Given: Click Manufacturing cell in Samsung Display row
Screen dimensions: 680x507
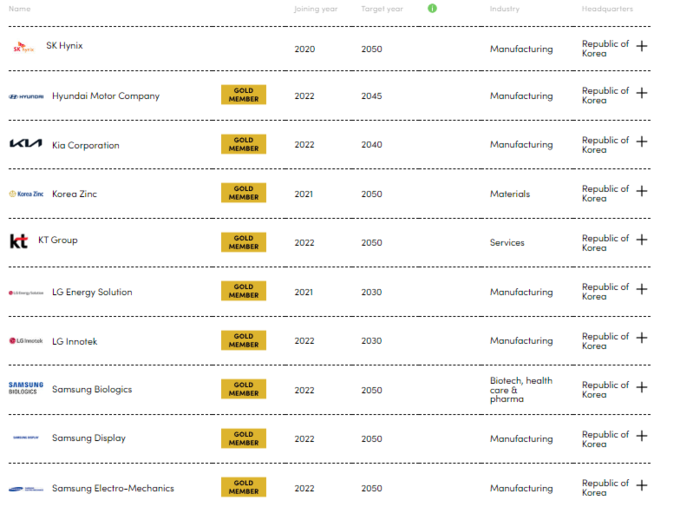Looking at the screenshot, I should click(521, 439).
